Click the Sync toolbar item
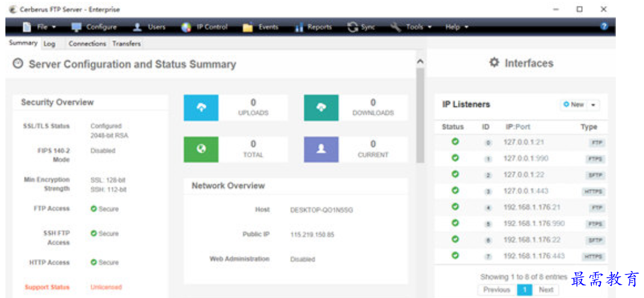Viewport: 644px width, 298px height. point(361,27)
